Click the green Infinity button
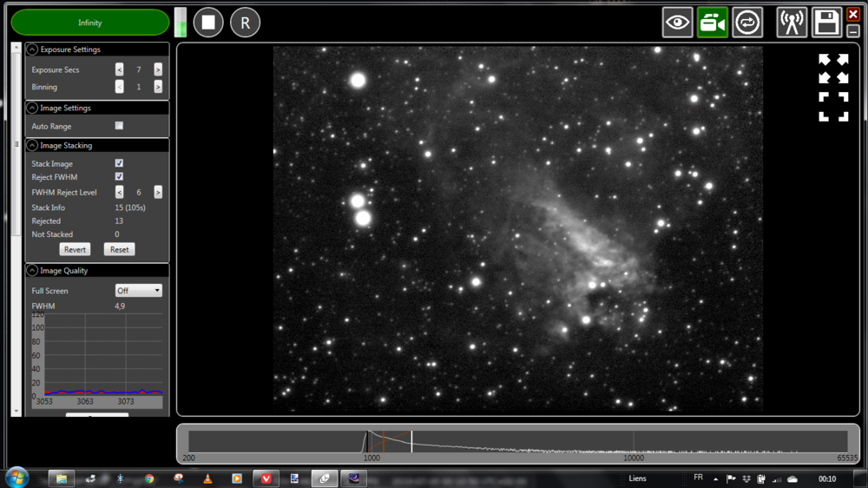 coord(89,23)
